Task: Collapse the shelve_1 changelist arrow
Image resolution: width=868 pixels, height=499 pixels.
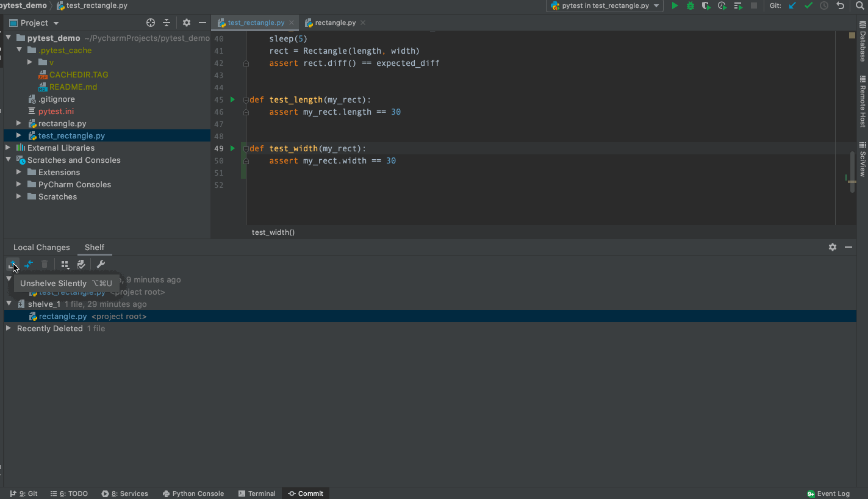Action: pos(9,304)
